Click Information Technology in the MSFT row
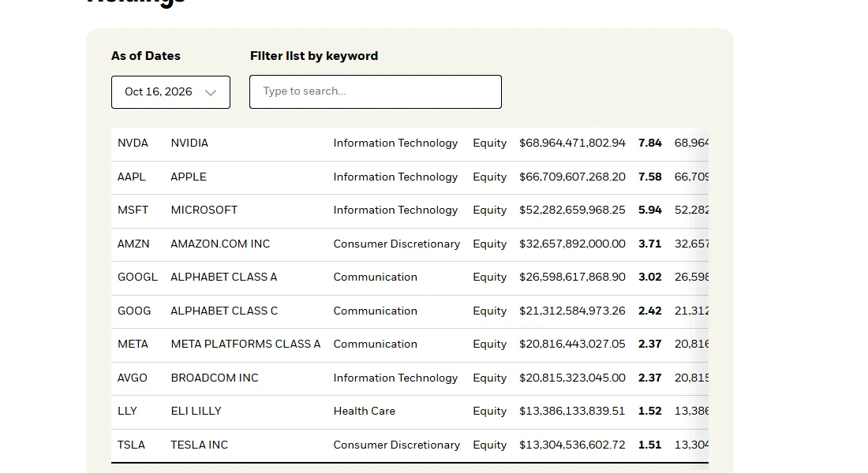This screenshot has height=473, width=868. tap(396, 210)
